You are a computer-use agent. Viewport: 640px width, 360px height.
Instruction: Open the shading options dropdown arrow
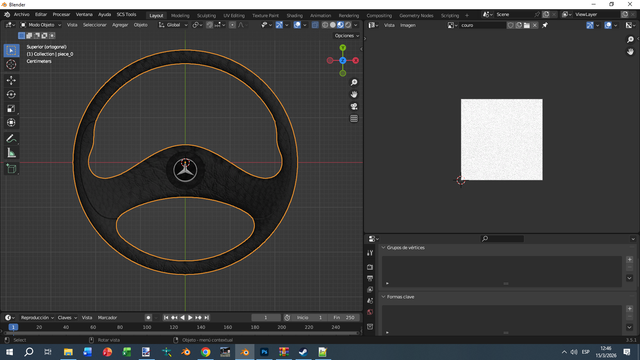(356, 25)
